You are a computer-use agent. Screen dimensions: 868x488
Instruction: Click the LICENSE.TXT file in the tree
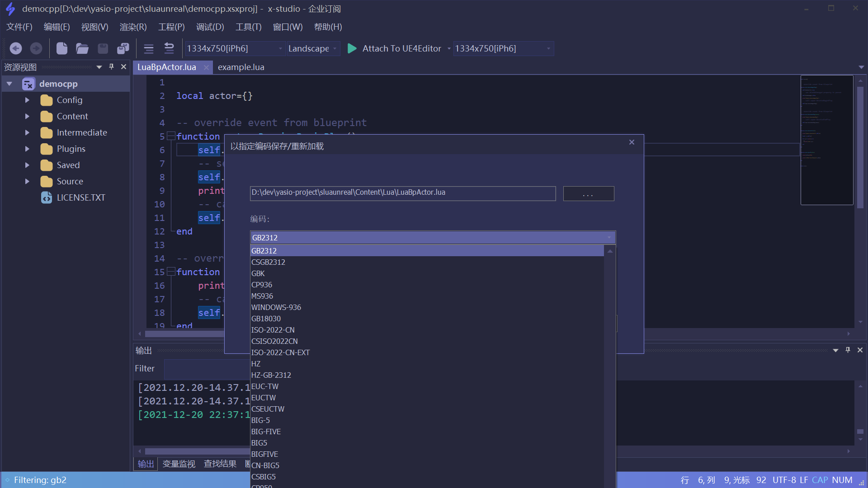tap(80, 197)
